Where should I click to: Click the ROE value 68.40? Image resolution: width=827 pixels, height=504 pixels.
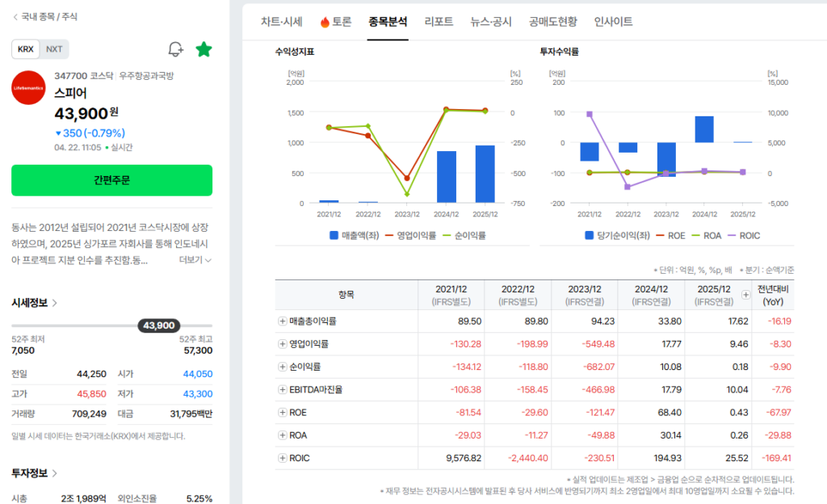670,412
